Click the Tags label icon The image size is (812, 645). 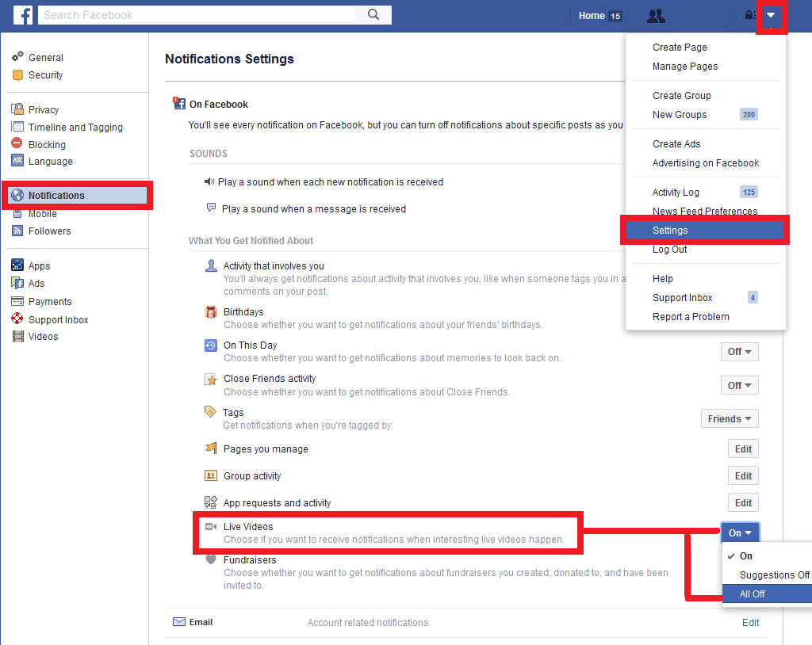point(210,412)
